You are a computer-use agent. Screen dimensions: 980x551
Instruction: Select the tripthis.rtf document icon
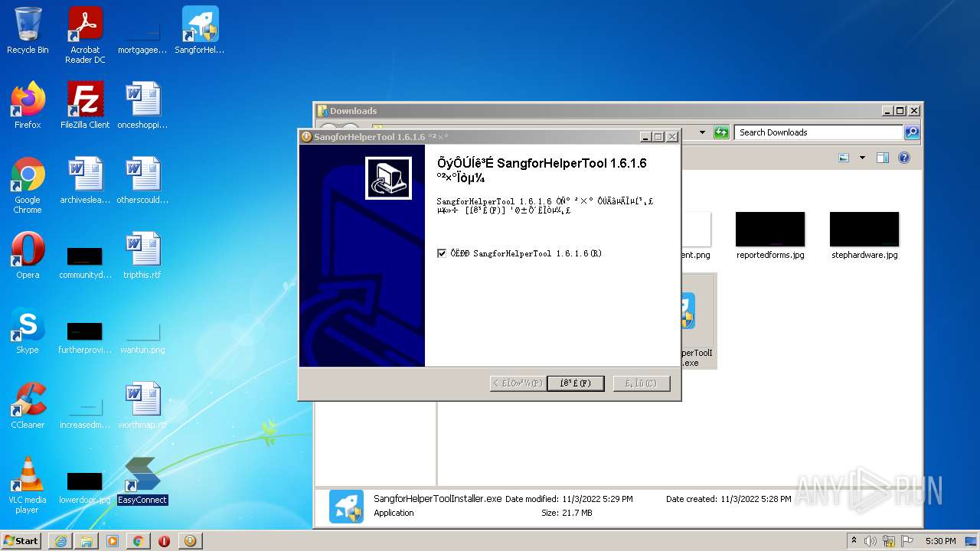coord(142,256)
